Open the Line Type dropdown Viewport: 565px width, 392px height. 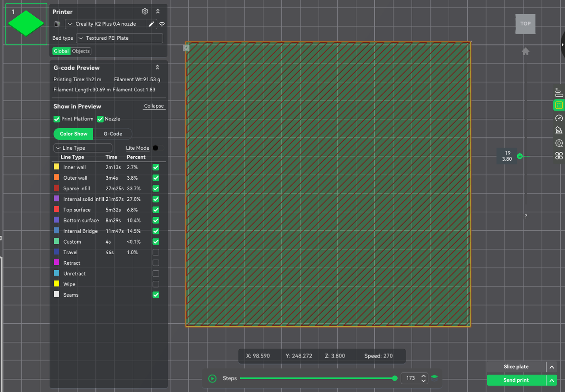pyautogui.click(x=83, y=148)
